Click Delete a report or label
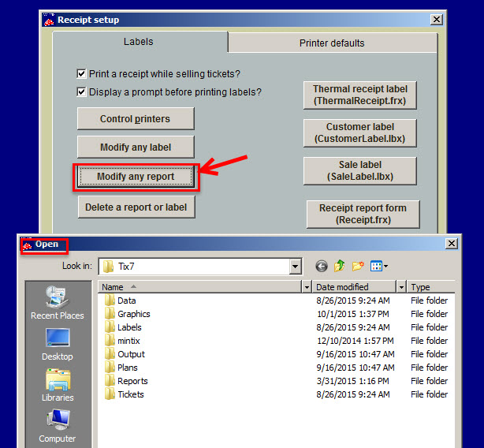The image size is (484, 448). point(136,207)
